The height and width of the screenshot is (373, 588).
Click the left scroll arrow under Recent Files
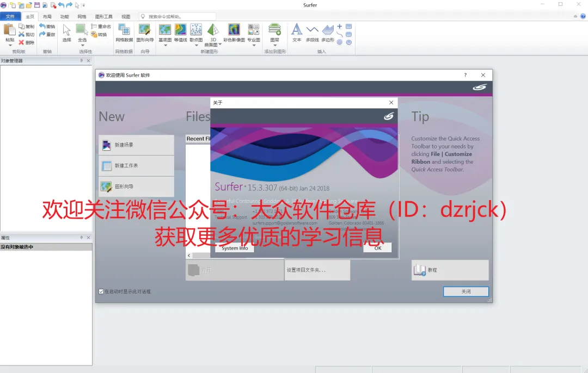point(189,256)
